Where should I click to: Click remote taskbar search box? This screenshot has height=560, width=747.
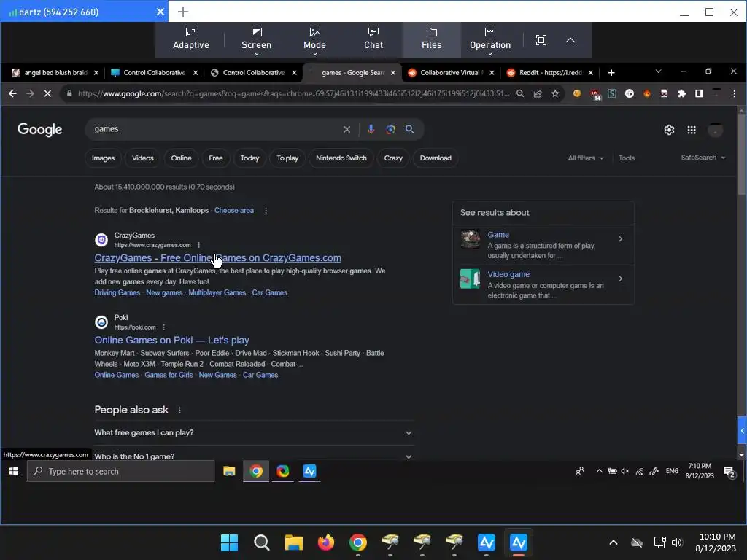pyautogui.click(x=120, y=471)
